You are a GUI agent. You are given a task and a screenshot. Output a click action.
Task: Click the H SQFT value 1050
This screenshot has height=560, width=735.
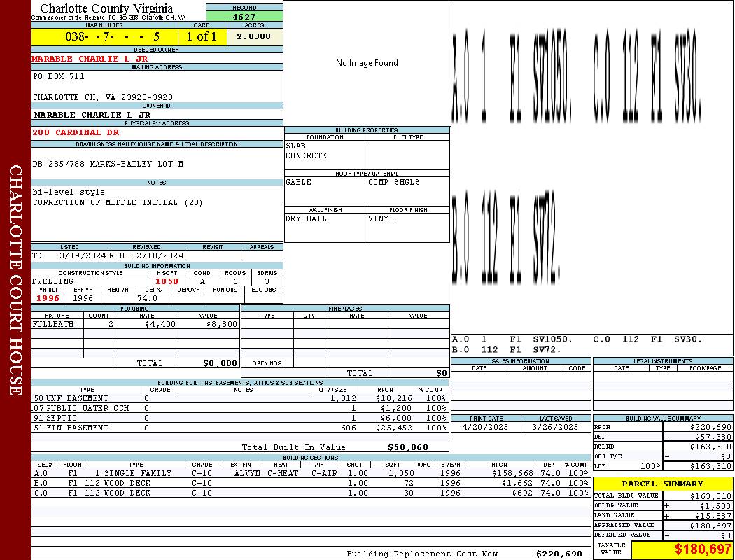point(167,281)
